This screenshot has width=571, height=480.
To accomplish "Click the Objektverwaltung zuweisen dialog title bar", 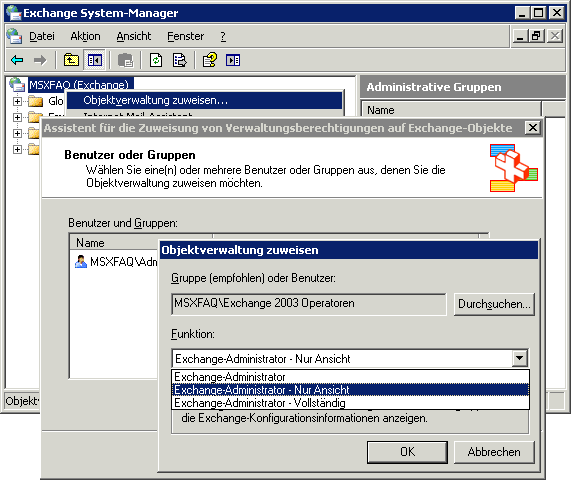I will coord(349,250).
